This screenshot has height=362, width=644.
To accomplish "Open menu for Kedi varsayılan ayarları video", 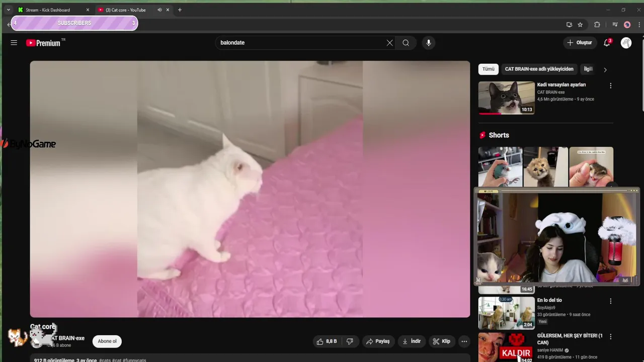I will click(x=610, y=86).
